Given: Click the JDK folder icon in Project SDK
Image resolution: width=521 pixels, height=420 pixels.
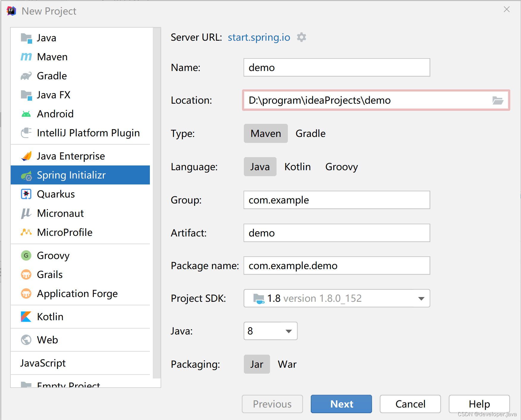Looking at the screenshot, I should pos(259,299).
